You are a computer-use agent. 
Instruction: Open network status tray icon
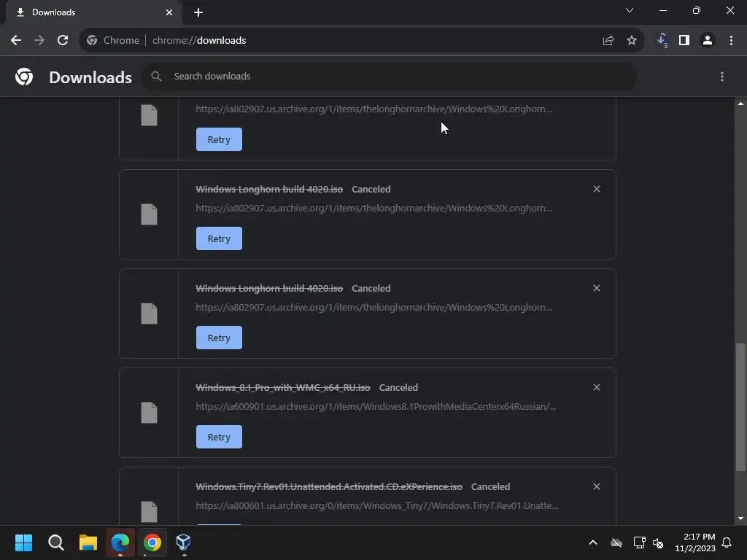[639, 542]
